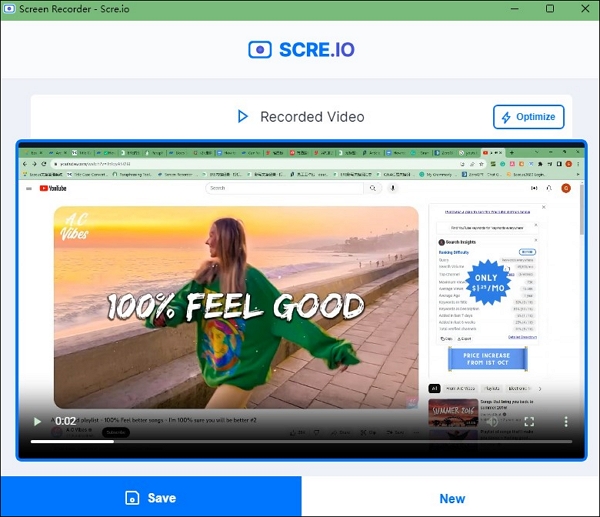Click the "Recorded Video" heading

(x=312, y=117)
